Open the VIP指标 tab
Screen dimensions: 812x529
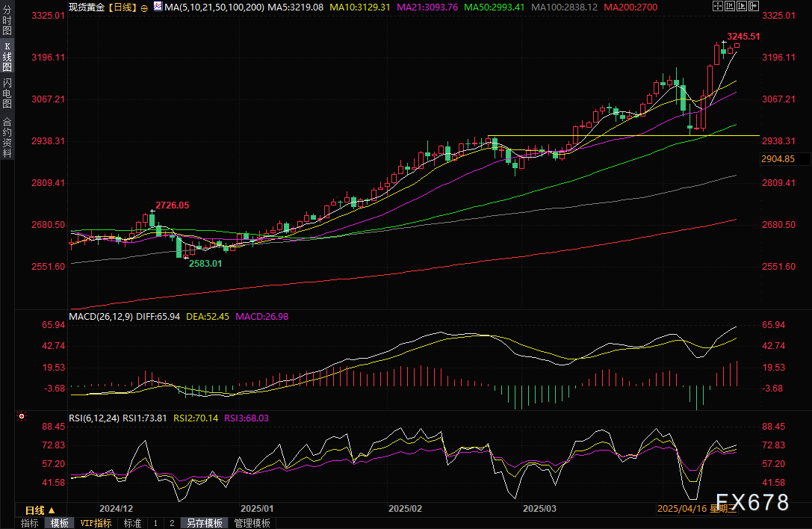click(96, 523)
